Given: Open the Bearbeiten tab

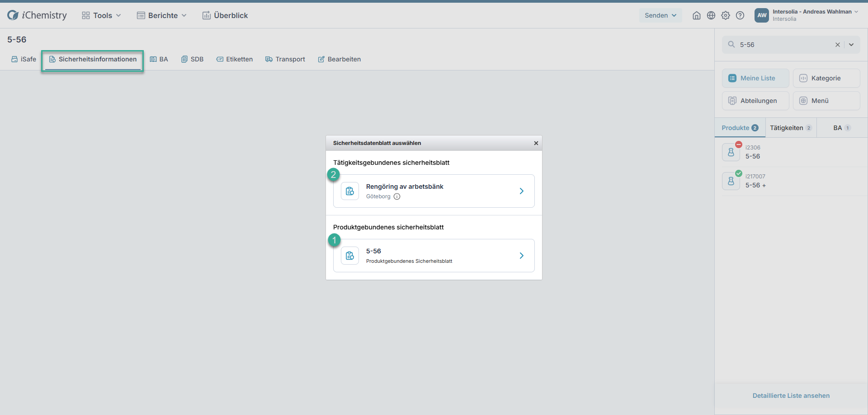Looking at the screenshot, I should click(339, 59).
